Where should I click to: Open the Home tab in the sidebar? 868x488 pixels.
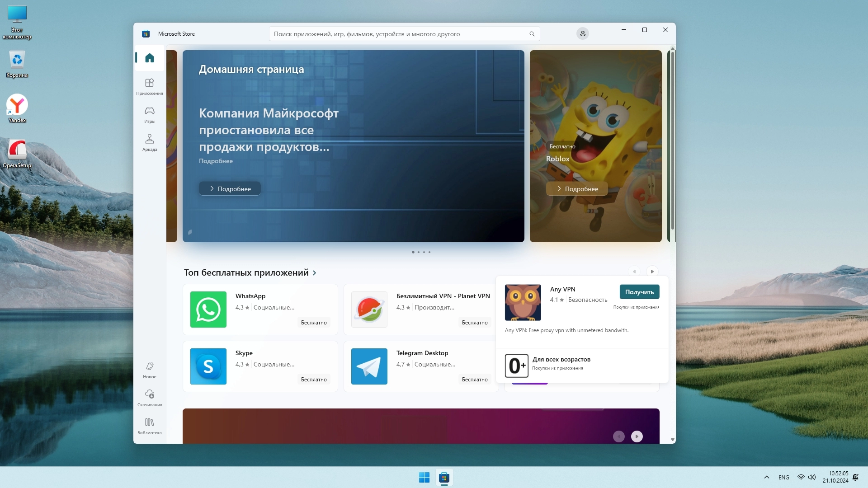150,58
